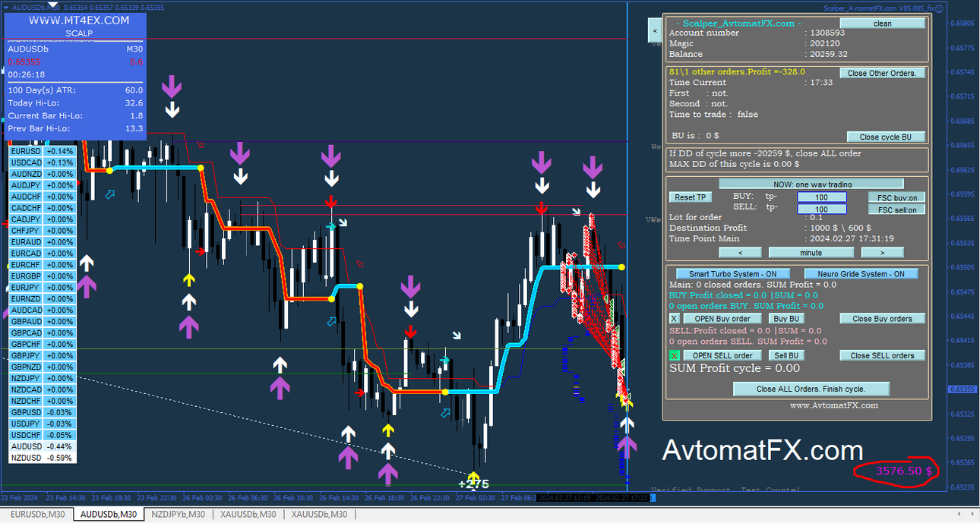Image resolution: width=980 pixels, height=523 pixels.
Task: Click Buy BU button
Action: pyautogui.click(x=786, y=318)
